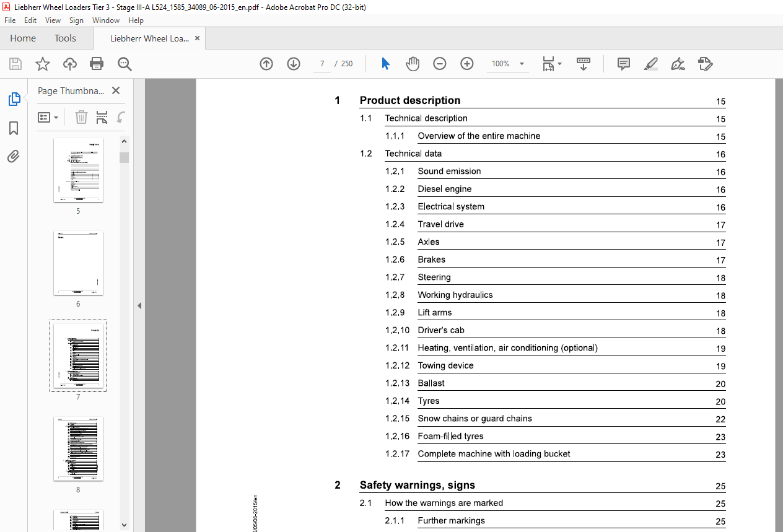Select the Highlight text pen tool

650,64
